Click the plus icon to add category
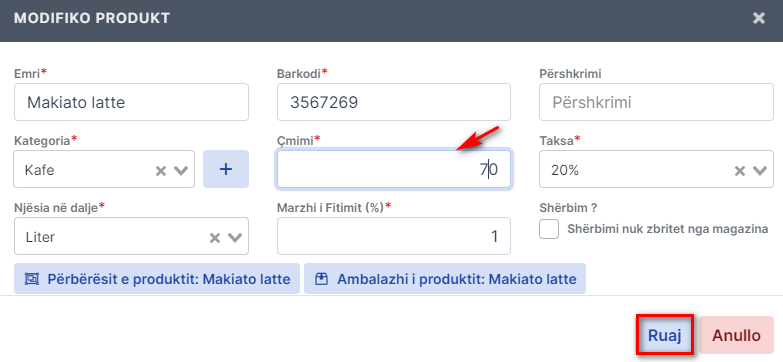 pos(226,169)
